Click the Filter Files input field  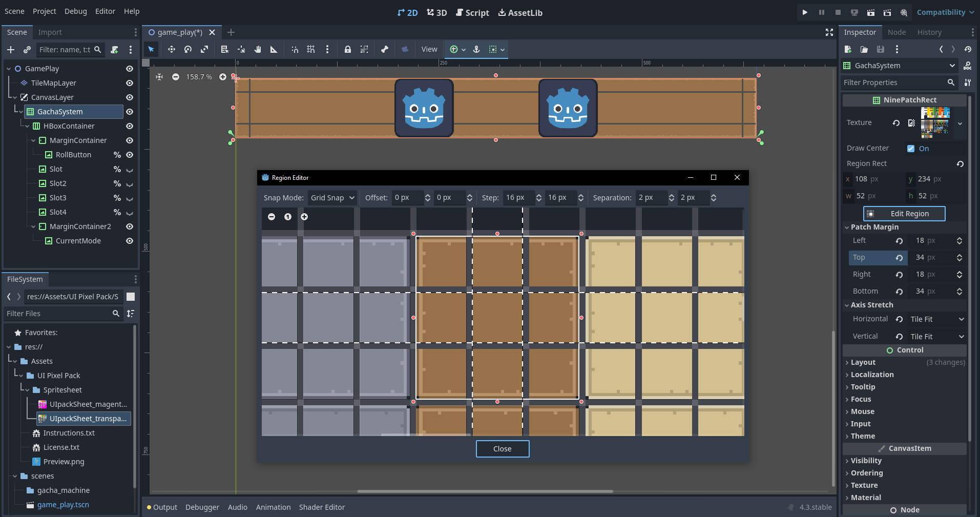click(57, 314)
